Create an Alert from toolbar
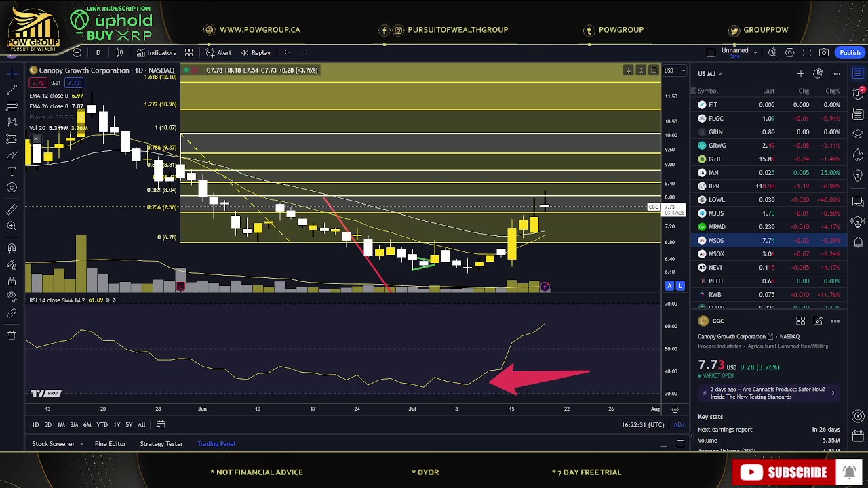 point(218,52)
